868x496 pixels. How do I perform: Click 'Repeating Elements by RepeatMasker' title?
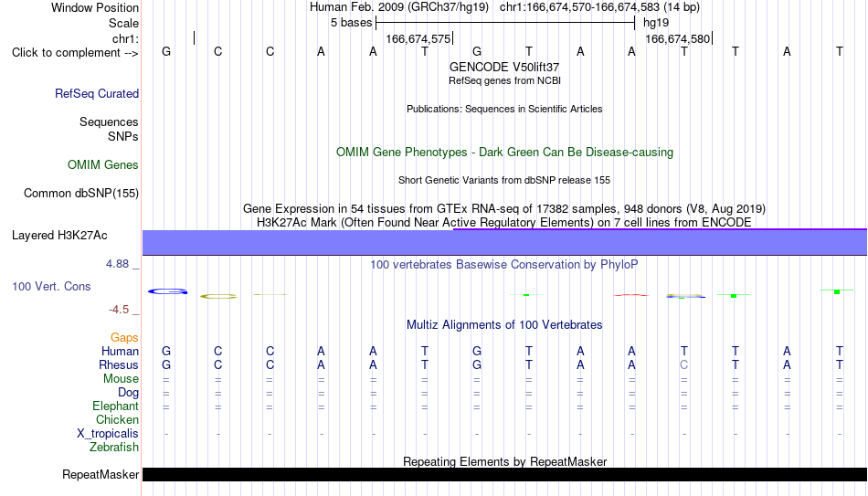click(504, 461)
